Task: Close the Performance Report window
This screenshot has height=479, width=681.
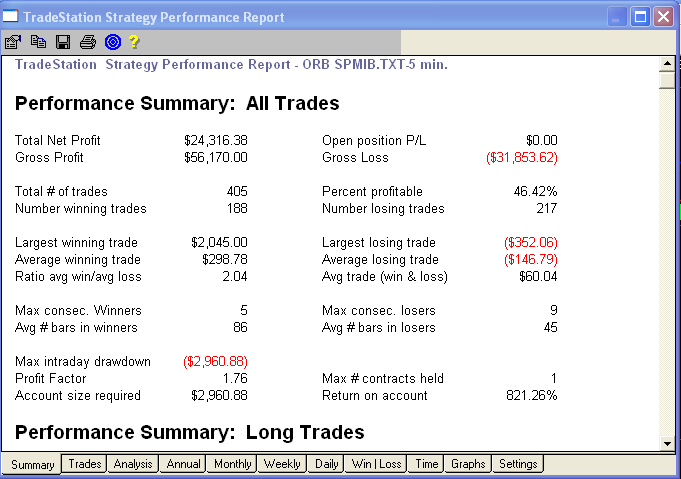Action: [x=664, y=17]
